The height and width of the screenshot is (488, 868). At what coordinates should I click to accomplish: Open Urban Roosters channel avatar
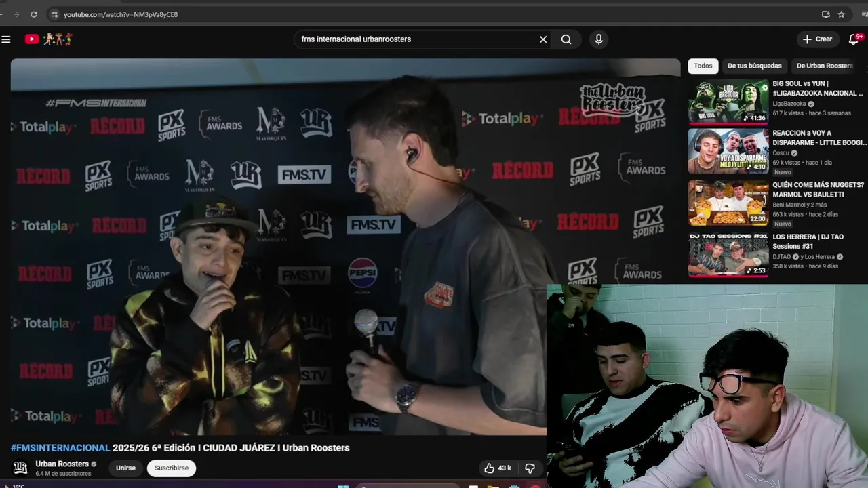coord(20,468)
